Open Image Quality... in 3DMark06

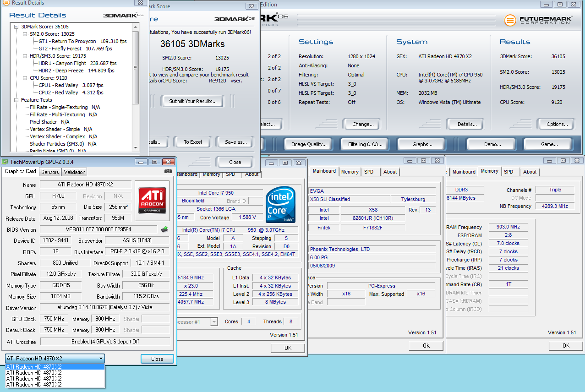pos(309,144)
